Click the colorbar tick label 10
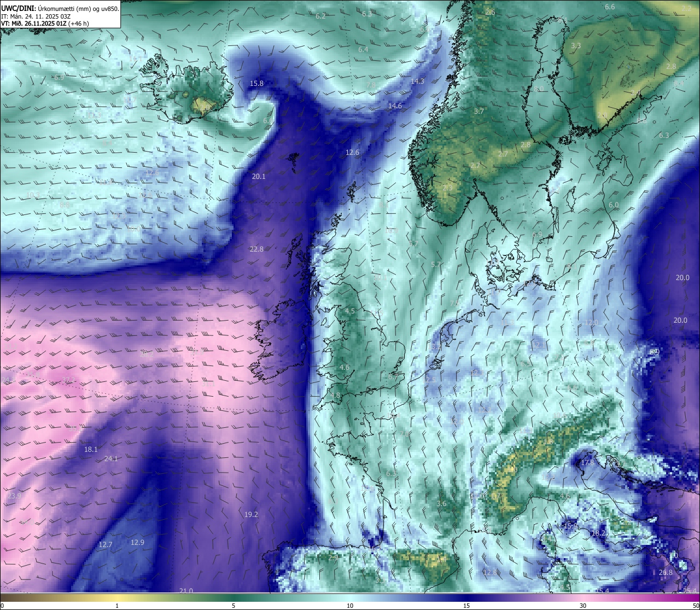 pyautogui.click(x=350, y=606)
